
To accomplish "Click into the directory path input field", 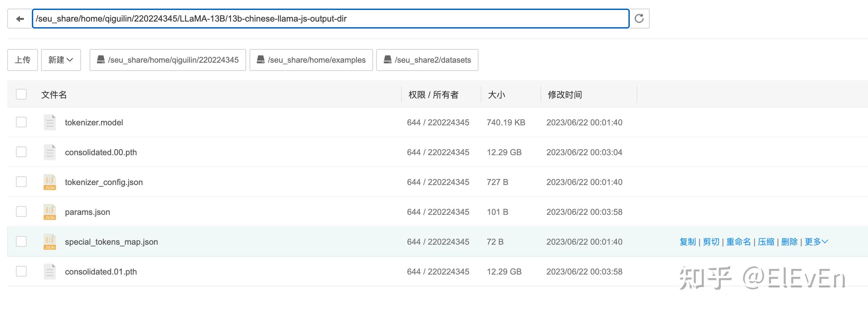I will point(330,19).
